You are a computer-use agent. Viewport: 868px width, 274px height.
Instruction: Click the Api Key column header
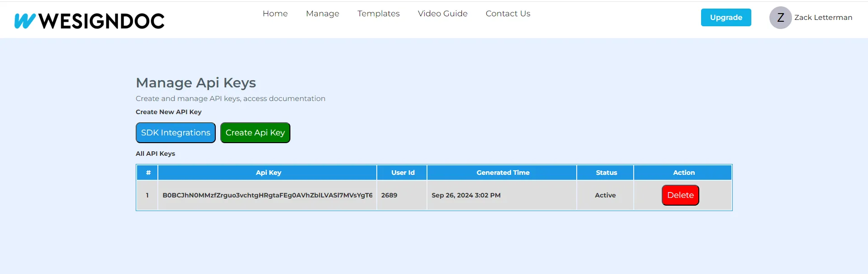268,173
